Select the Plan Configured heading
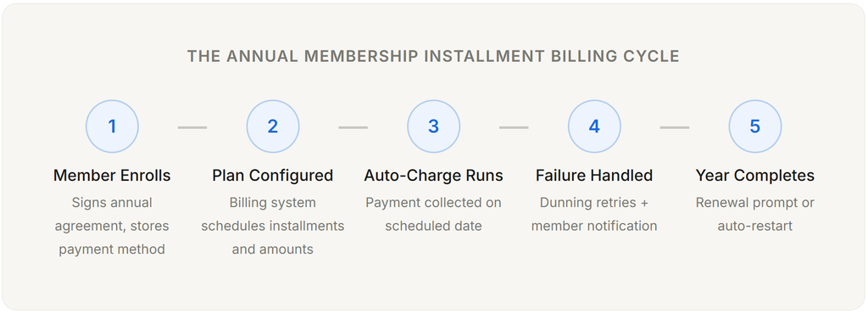 pos(273,176)
